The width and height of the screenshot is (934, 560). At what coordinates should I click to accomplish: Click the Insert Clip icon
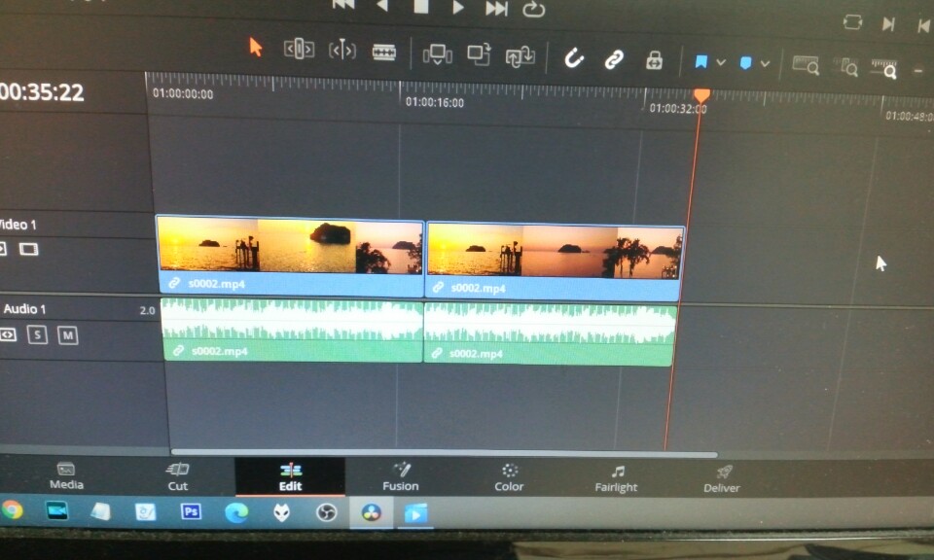(x=437, y=55)
